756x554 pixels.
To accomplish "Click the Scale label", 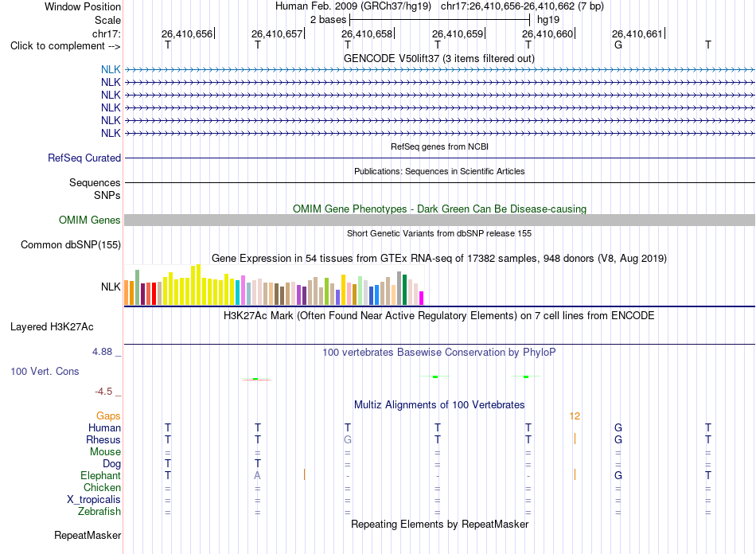I will 107,20.
